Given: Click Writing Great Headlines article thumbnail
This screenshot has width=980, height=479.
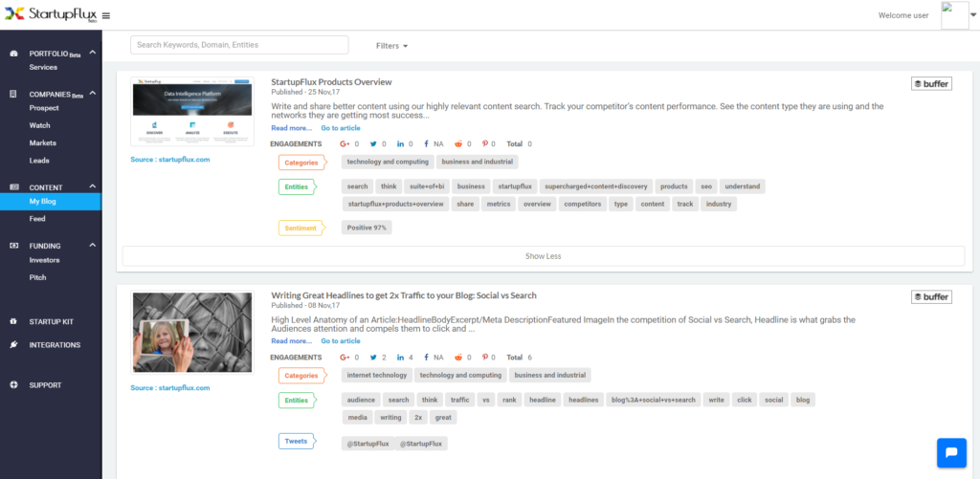Looking at the screenshot, I should pos(192,332).
